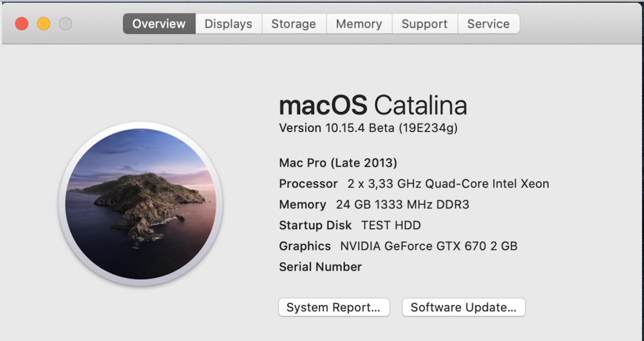Open the Displays tab
The image size is (644, 341).
(229, 24)
